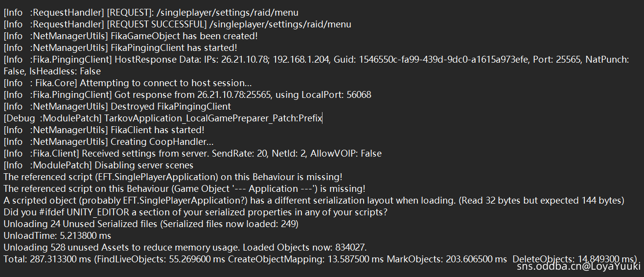644x277 pixels.
Task: Click the 'Disabling server scenes' line
Action: pyautogui.click(x=98, y=165)
